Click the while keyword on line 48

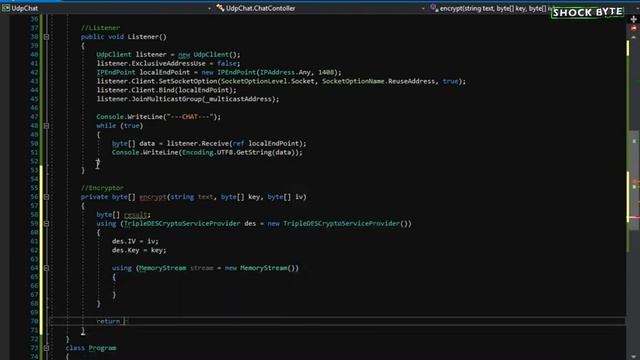(106, 126)
